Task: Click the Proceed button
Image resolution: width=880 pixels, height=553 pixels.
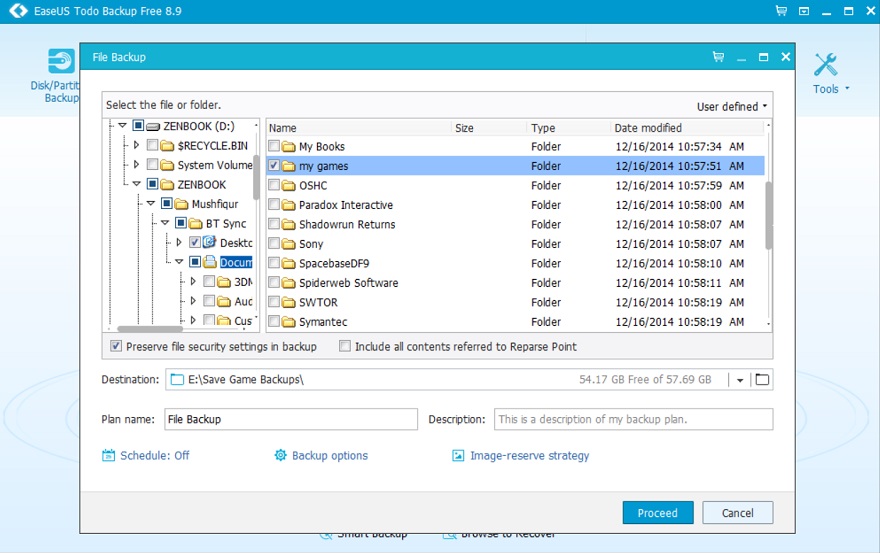Action: 657,513
